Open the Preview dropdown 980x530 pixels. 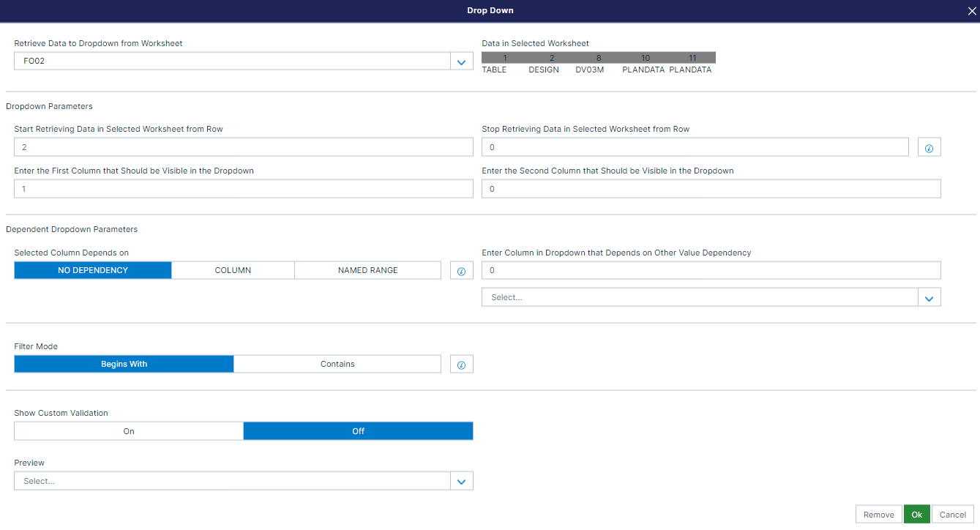[461, 480]
